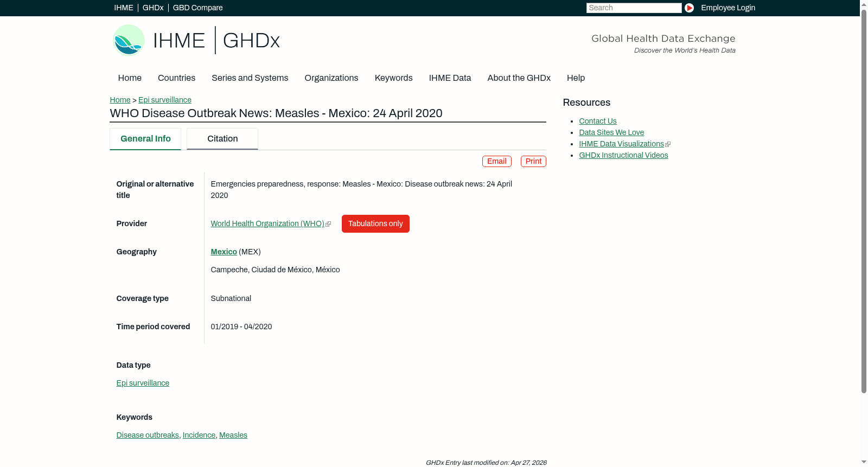Open Series and Systems menu item

[250, 78]
